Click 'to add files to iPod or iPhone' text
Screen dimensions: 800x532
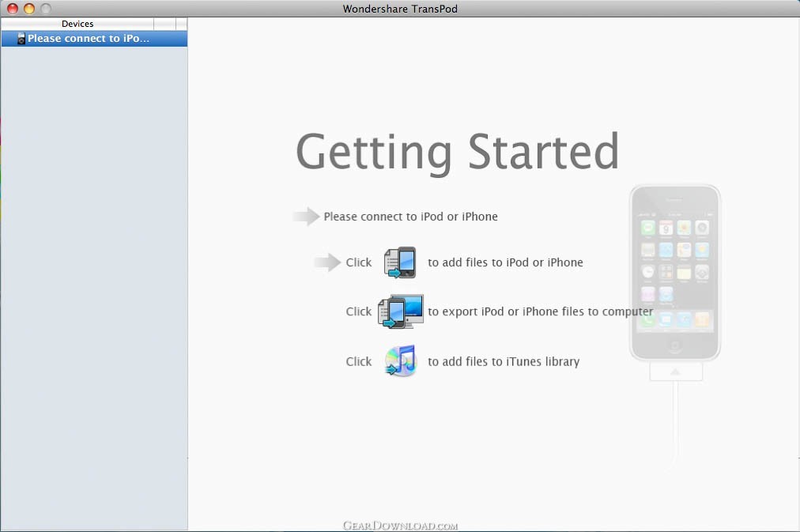505,262
